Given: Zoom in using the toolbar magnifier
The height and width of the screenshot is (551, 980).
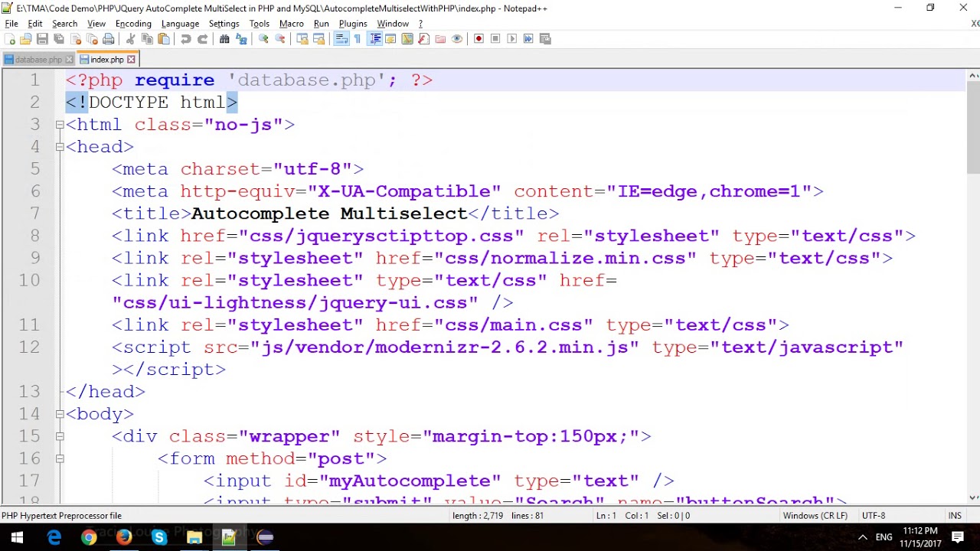Looking at the screenshot, I should [x=263, y=38].
